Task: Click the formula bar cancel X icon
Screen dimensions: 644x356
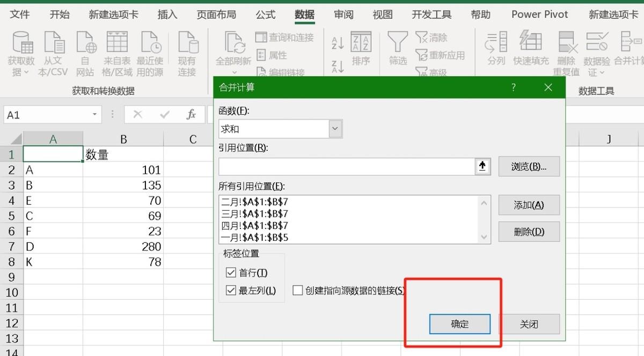Action: coord(138,115)
